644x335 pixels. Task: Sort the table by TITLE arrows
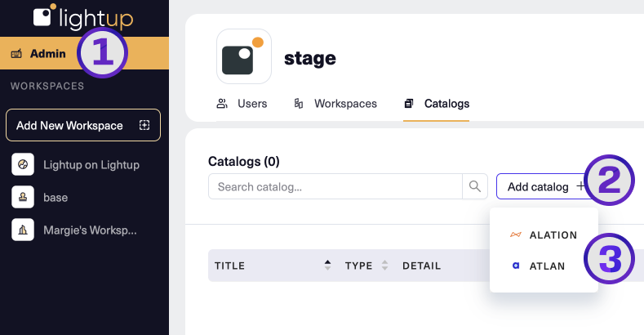point(327,265)
